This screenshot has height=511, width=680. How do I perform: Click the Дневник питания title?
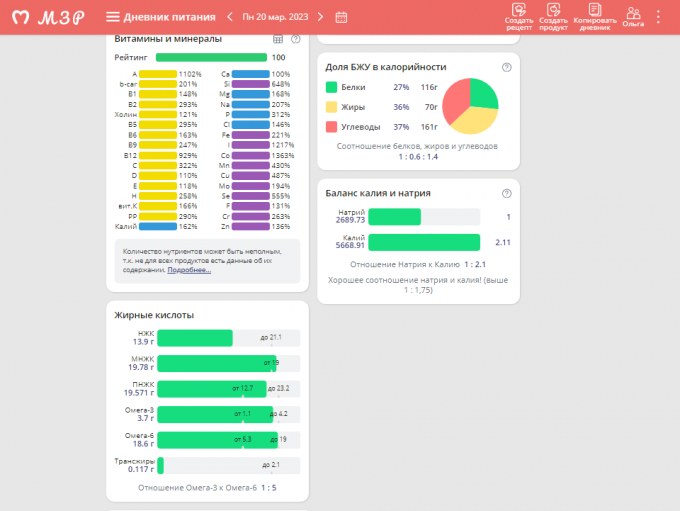(x=168, y=17)
